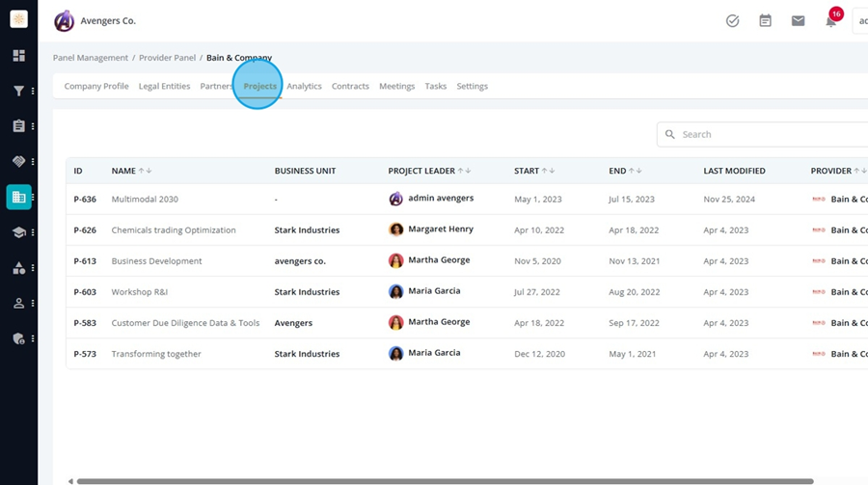Go to Panel Management breadcrumb
This screenshot has width=868, height=485.
[91, 58]
